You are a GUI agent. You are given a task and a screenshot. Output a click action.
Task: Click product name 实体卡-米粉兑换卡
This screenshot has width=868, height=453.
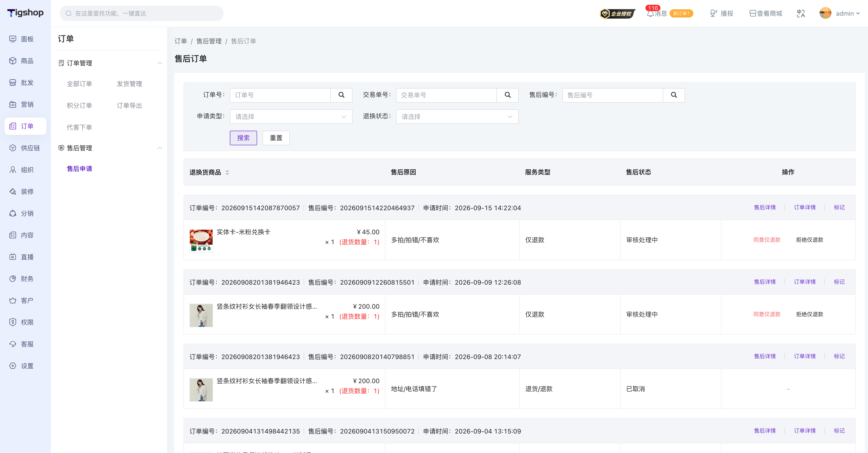tap(243, 232)
